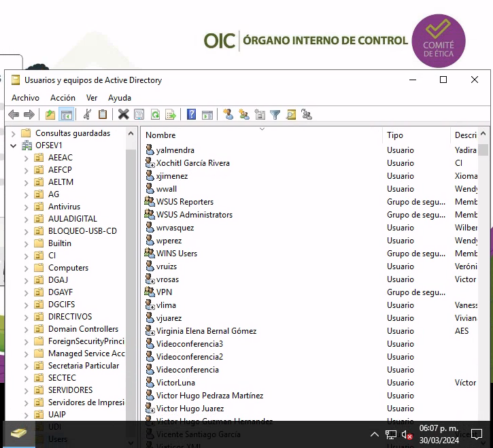493x448 pixels.
Task: Create a new group toolbar icon
Action: click(x=244, y=114)
